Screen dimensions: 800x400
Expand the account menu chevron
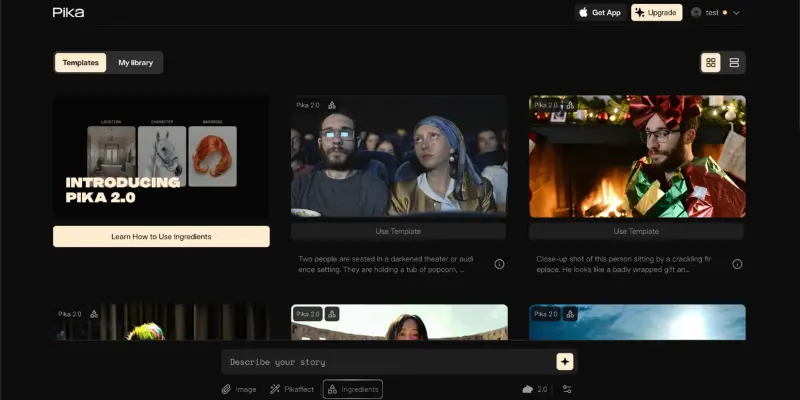tap(736, 13)
